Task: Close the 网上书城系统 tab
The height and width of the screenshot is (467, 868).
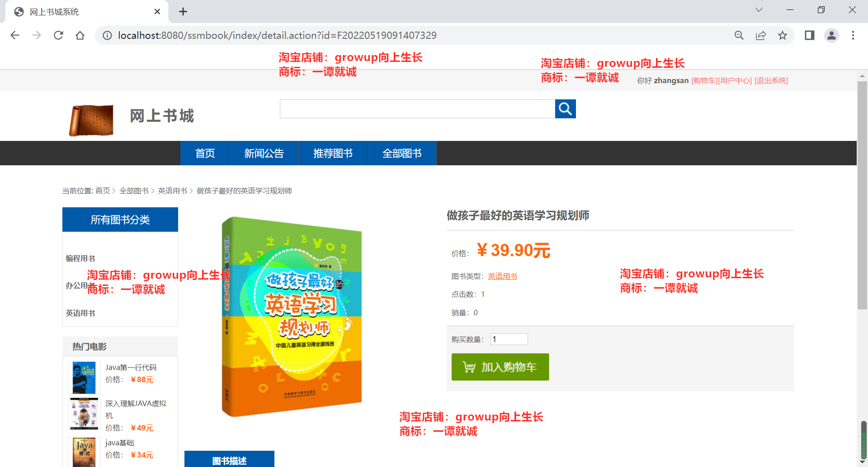Action: coord(157,12)
